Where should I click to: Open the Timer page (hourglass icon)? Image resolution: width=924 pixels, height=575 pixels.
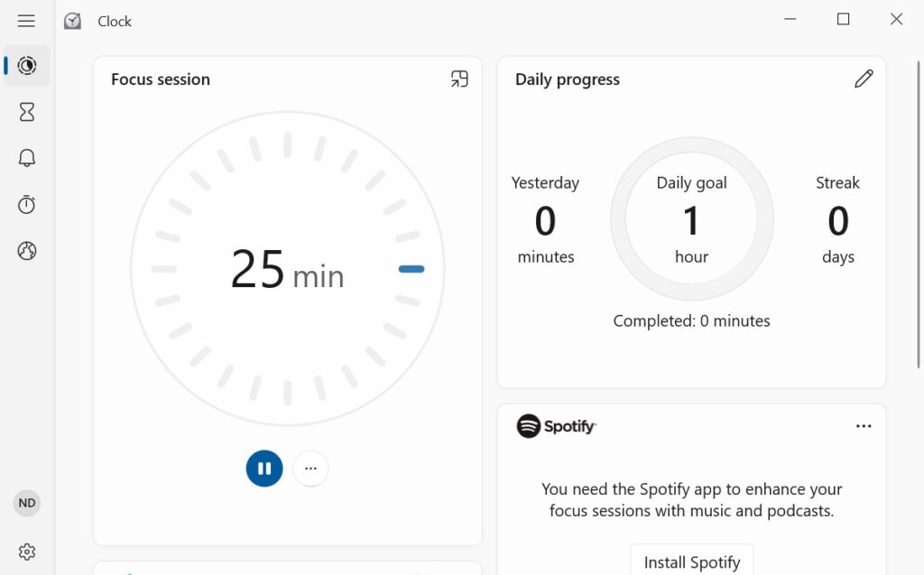pyautogui.click(x=27, y=112)
